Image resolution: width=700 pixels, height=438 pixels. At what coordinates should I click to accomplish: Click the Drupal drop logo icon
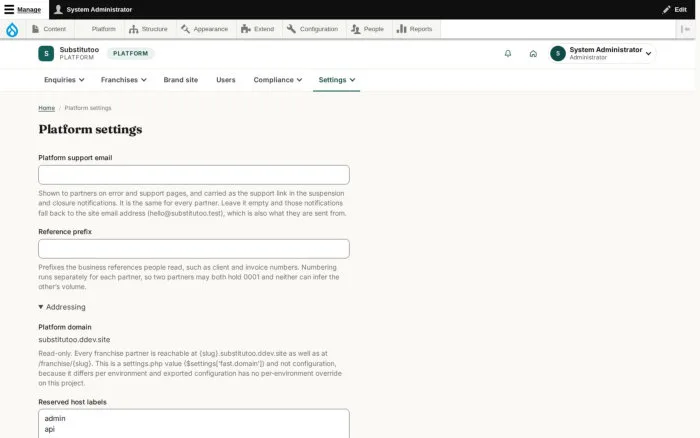[x=12, y=29]
